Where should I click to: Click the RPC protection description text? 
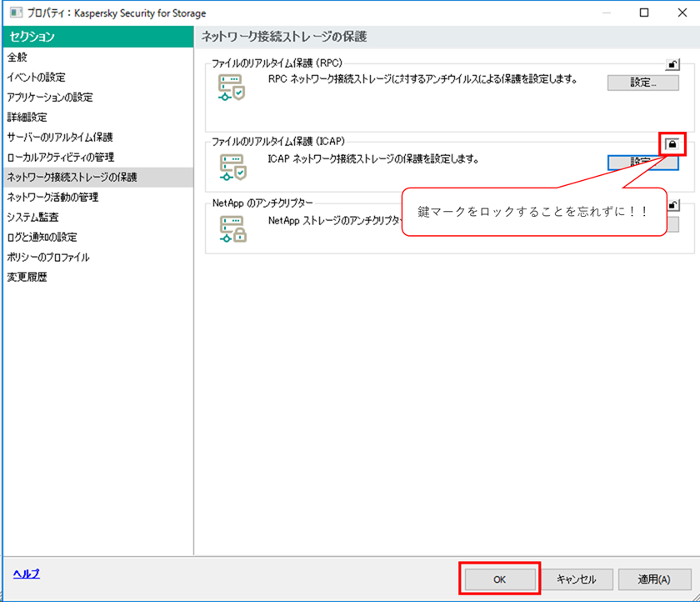click(422, 79)
